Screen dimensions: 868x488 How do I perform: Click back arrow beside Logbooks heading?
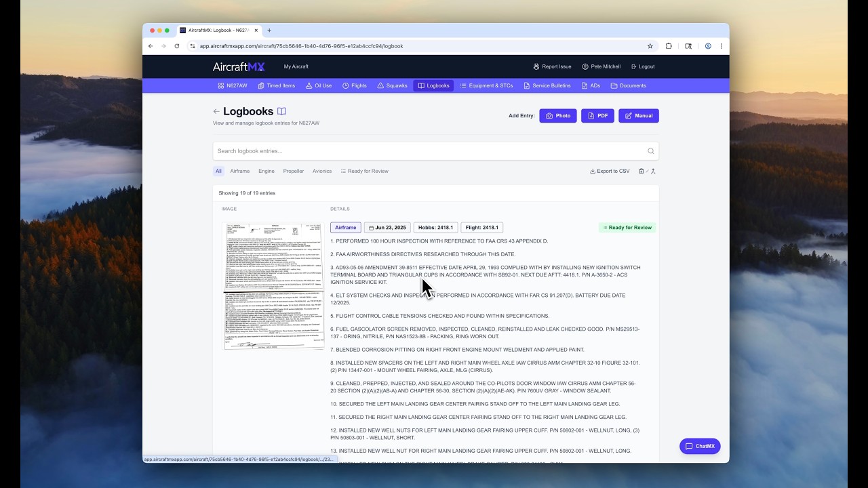pyautogui.click(x=216, y=112)
